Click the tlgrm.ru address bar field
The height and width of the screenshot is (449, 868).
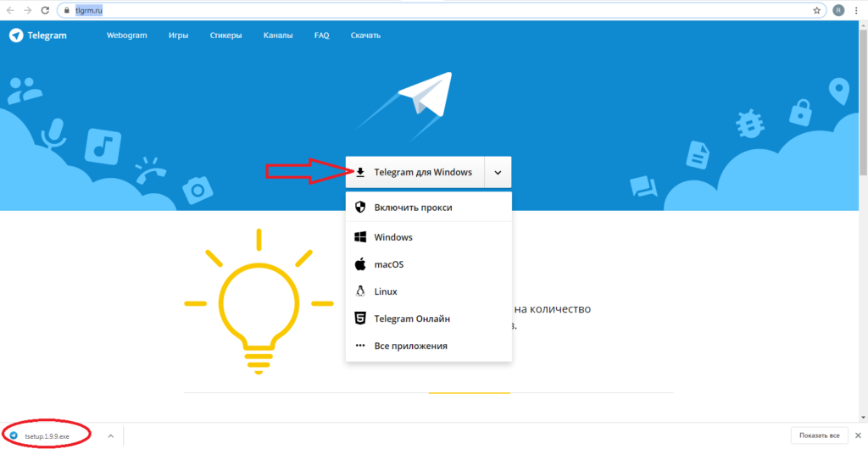pos(442,10)
